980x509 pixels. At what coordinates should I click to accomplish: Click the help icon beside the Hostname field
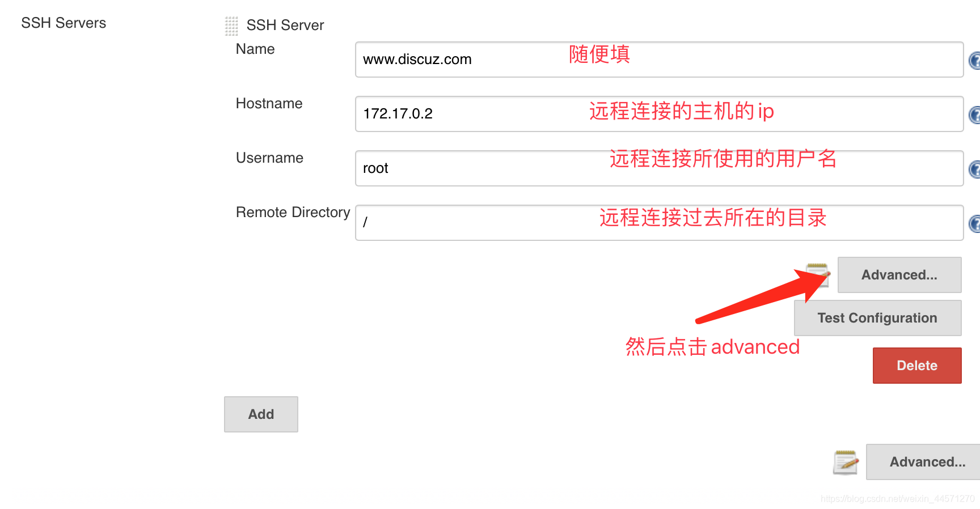pyautogui.click(x=974, y=114)
